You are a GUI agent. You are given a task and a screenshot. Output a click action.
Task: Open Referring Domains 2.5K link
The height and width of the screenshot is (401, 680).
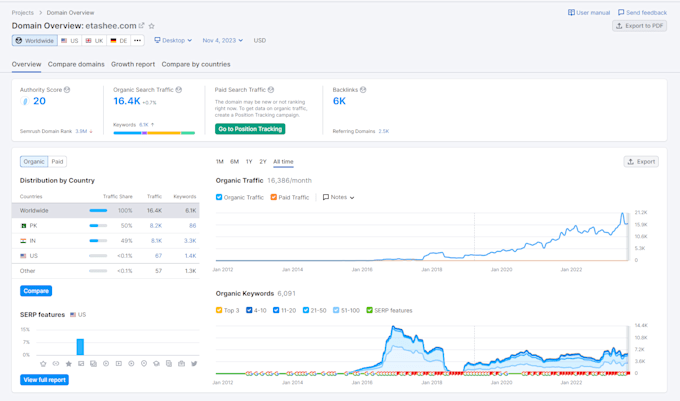[383, 131]
